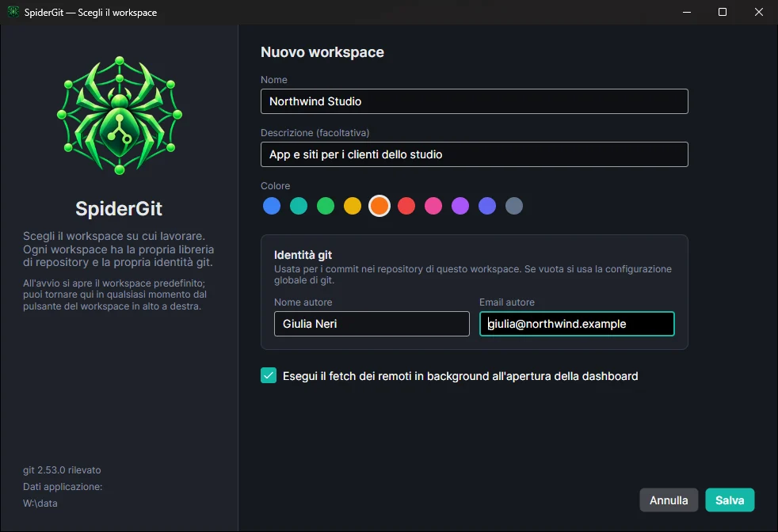Select the indigo workspace color
The image size is (778, 532).
pos(487,206)
